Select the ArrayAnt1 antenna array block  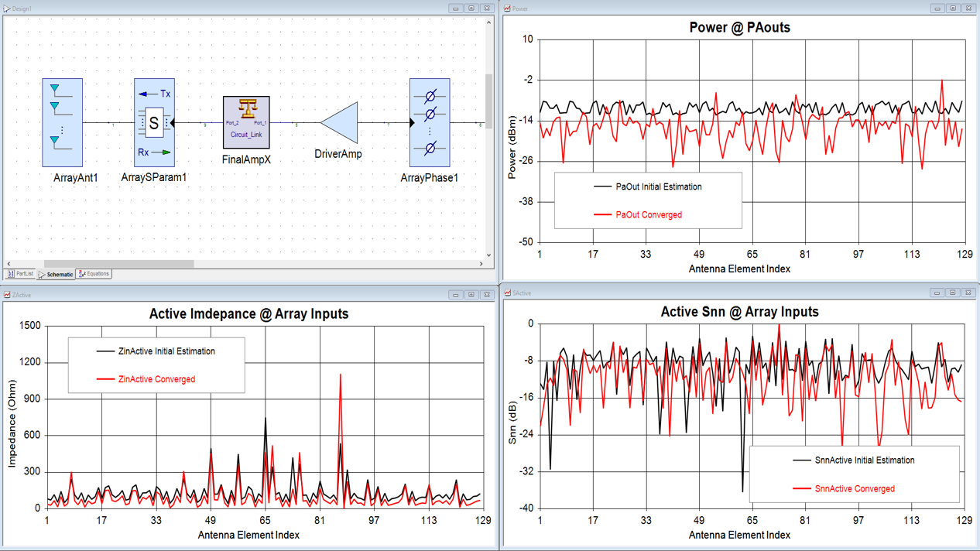[62, 122]
